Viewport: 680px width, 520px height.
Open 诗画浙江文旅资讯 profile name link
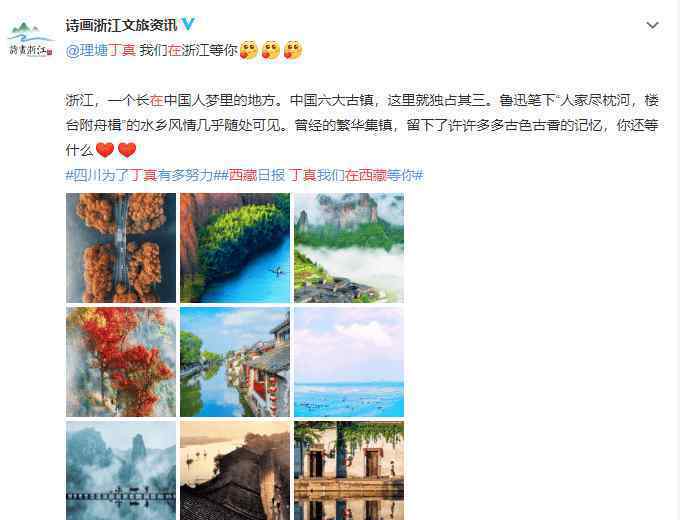[x=121, y=25]
